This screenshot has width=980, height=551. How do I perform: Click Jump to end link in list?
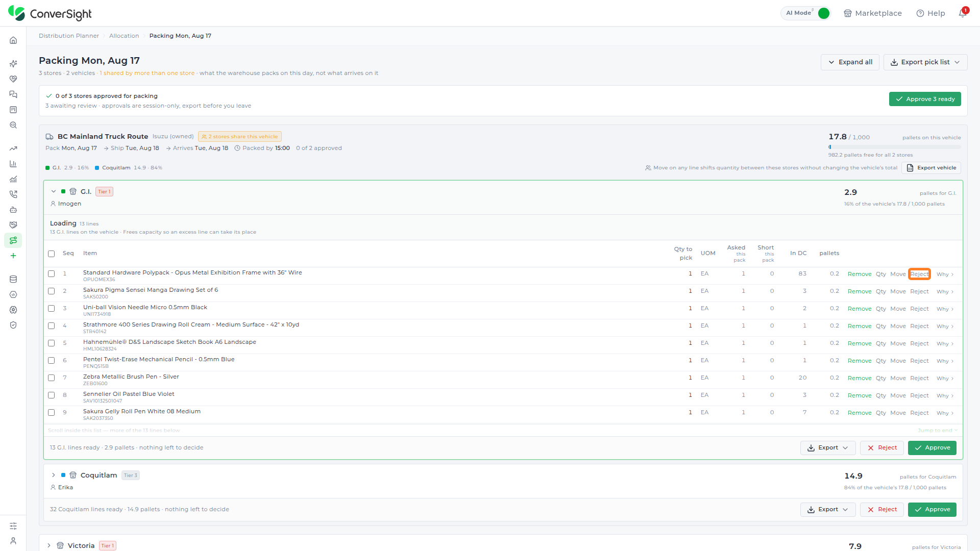[x=937, y=431]
